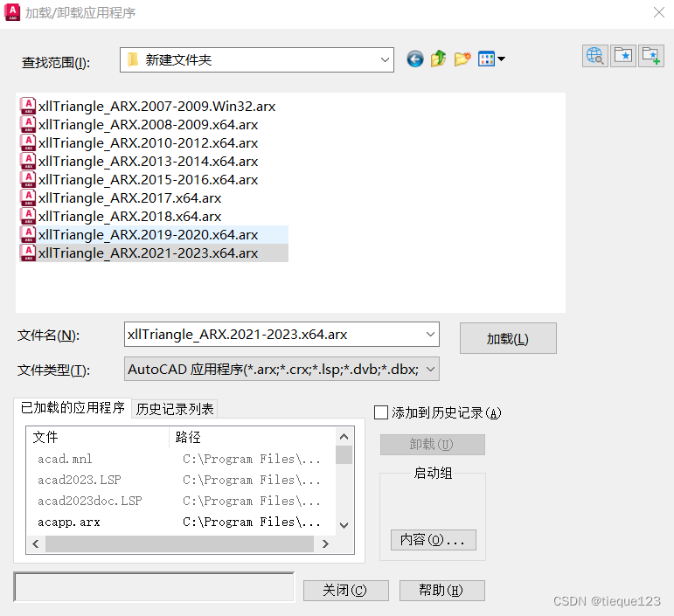Select acapp.arx in loaded applications list

[x=69, y=522]
